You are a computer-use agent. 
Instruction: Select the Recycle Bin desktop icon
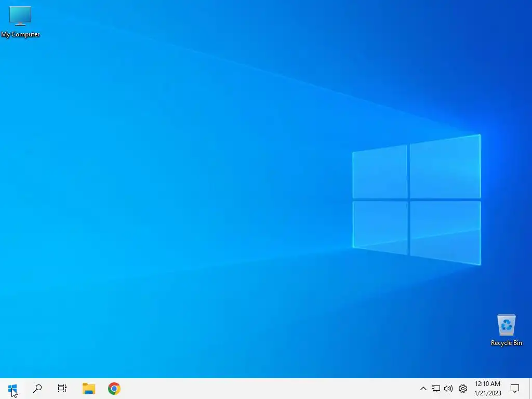(x=506, y=330)
